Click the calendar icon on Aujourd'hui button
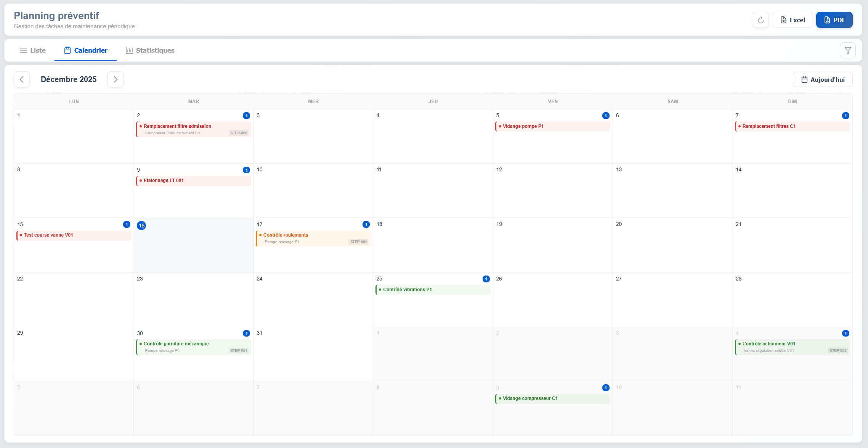The image size is (868, 448). (804, 79)
